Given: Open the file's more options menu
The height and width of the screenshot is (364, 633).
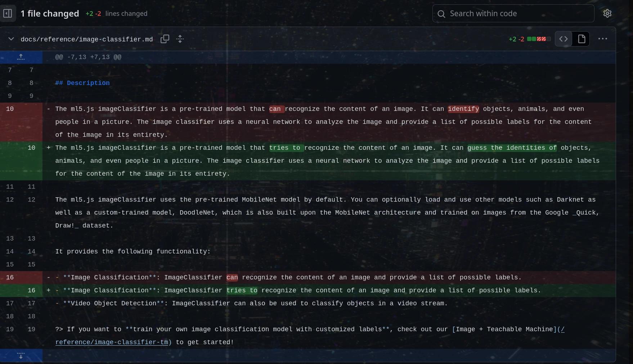Looking at the screenshot, I should click(x=602, y=39).
